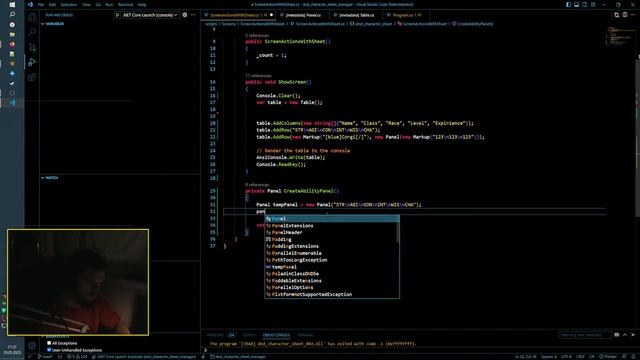Start debugging with the green play icon
The height and width of the screenshot is (360, 640).
click(x=118, y=15)
